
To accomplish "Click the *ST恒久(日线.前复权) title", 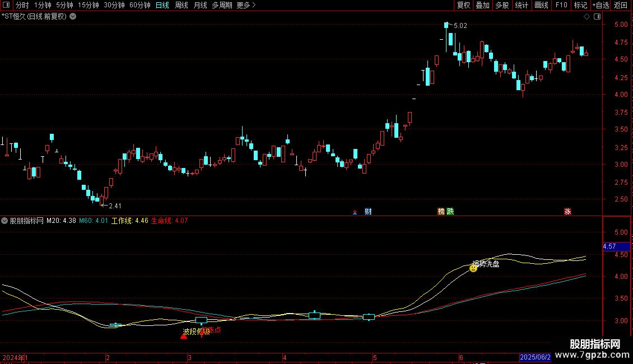I will pos(34,17).
